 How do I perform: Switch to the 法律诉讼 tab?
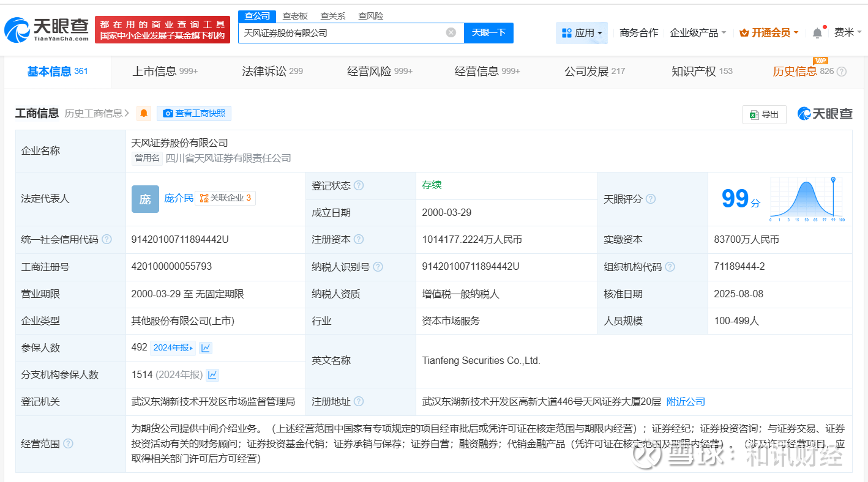[272, 72]
